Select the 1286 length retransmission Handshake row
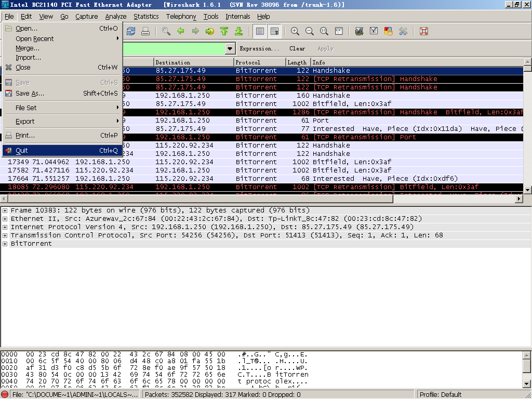Image resolution: width=532 pixels, height=399 pixels. click(x=323, y=112)
